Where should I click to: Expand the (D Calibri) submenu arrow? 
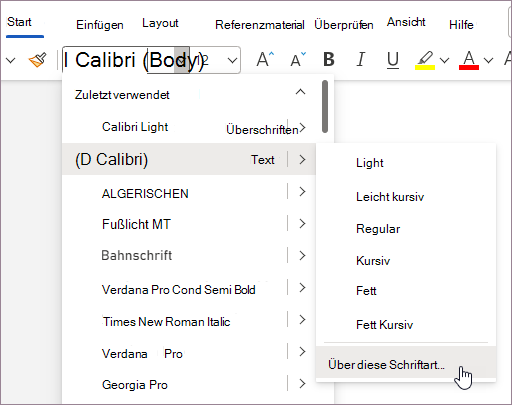tap(302, 159)
